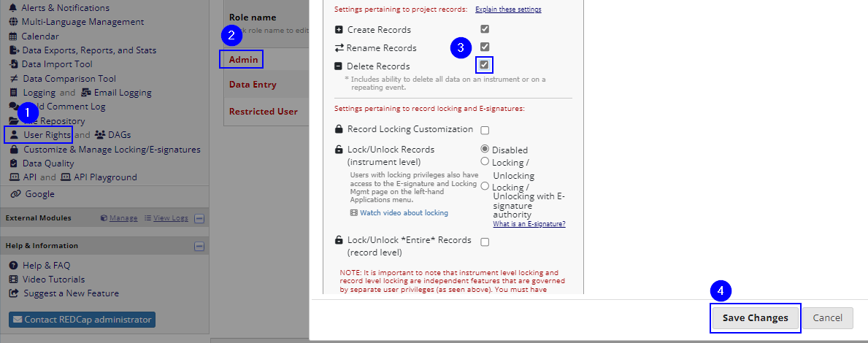Click the Data Quality clipboard icon

point(14,163)
